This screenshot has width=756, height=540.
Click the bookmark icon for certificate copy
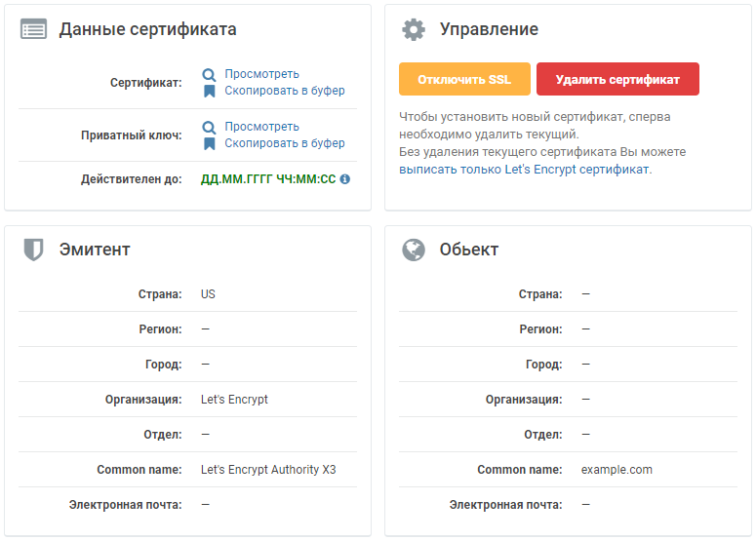tap(209, 91)
